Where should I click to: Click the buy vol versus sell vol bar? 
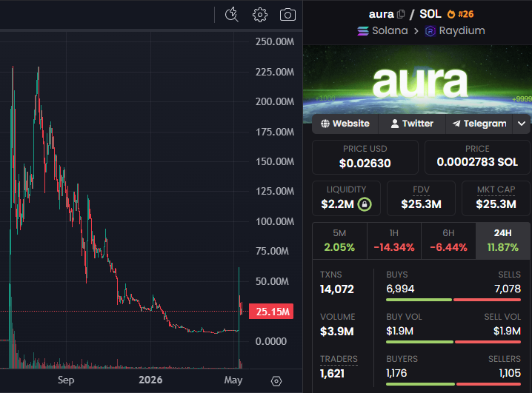pos(453,342)
